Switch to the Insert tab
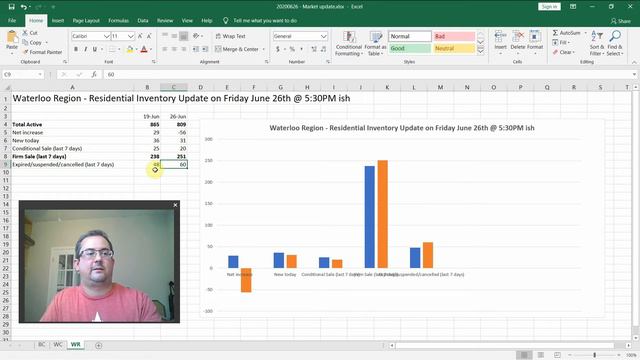The image size is (640, 360). click(58, 20)
